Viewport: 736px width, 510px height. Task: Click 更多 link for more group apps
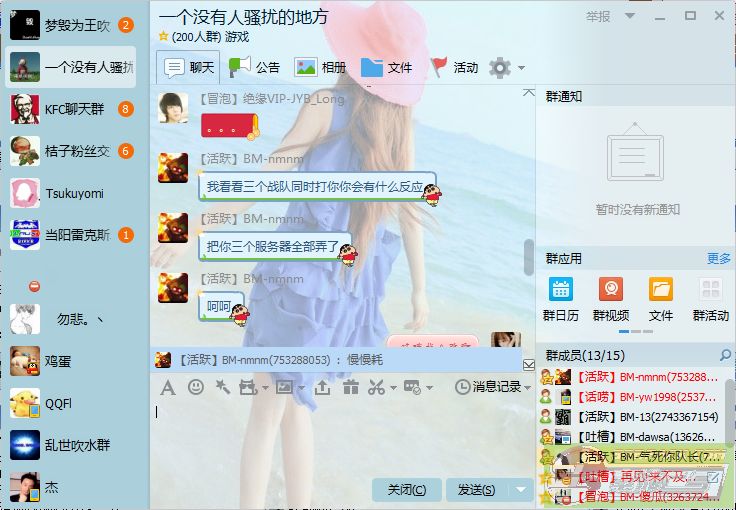coord(718,258)
